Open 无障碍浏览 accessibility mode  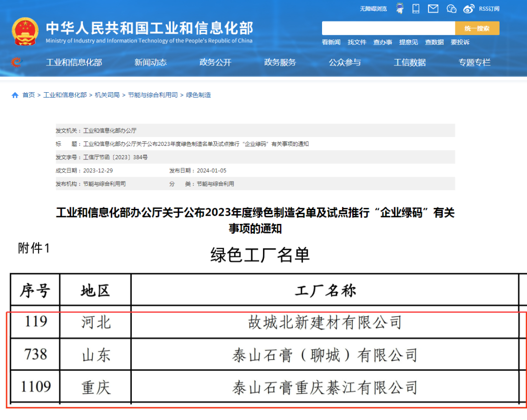373,9
